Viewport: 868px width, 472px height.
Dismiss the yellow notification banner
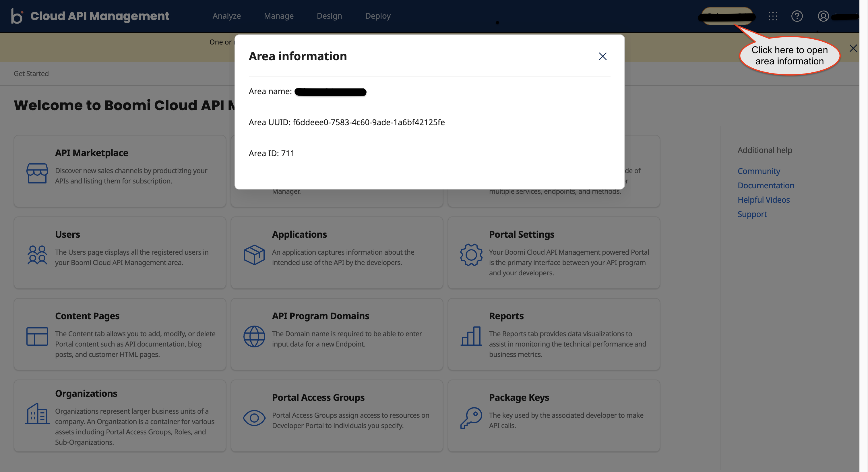click(x=853, y=48)
